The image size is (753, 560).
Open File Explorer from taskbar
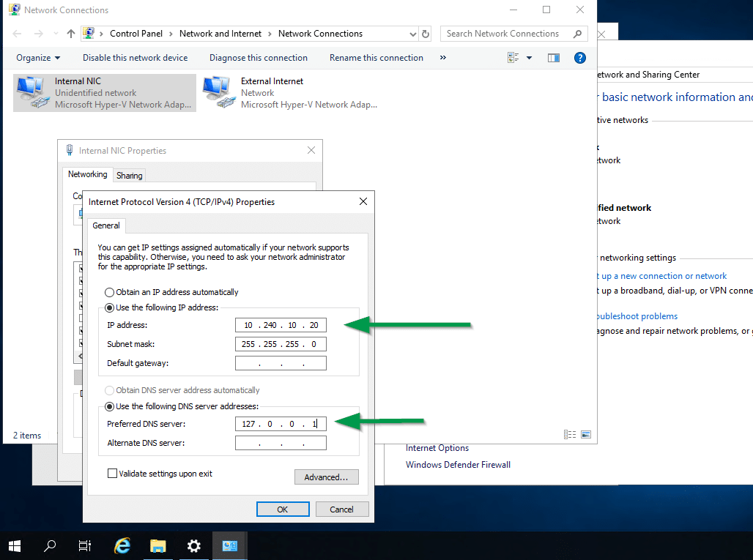point(157,545)
